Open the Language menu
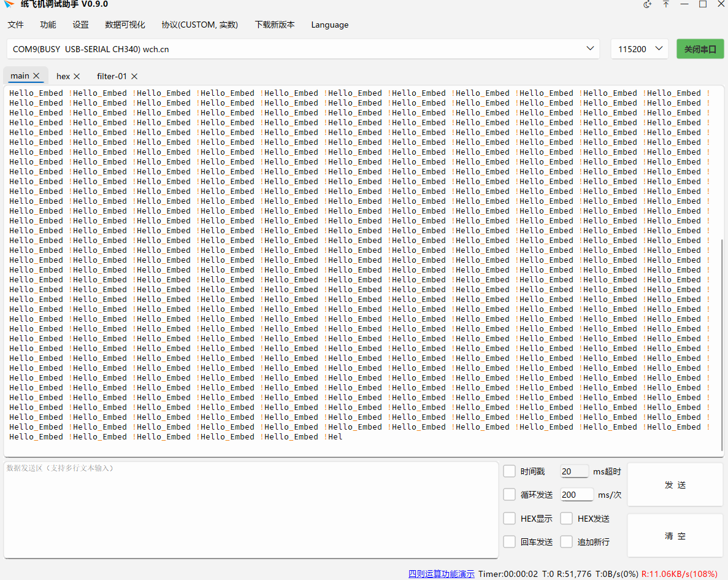The image size is (728, 580). click(329, 25)
